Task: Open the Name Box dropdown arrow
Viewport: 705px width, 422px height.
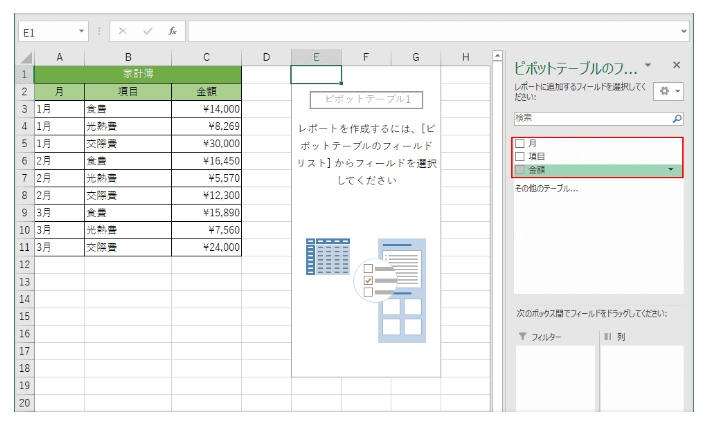Action: point(82,31)
